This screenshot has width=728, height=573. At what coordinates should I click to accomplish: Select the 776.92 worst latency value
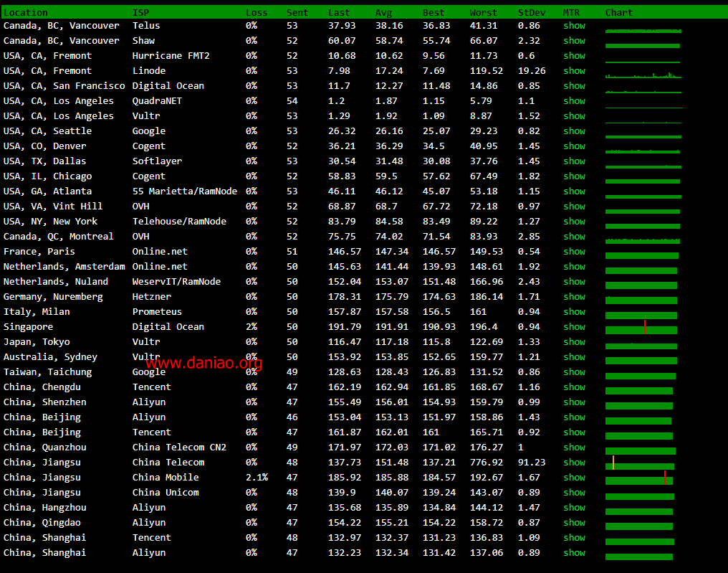point(486,463)
